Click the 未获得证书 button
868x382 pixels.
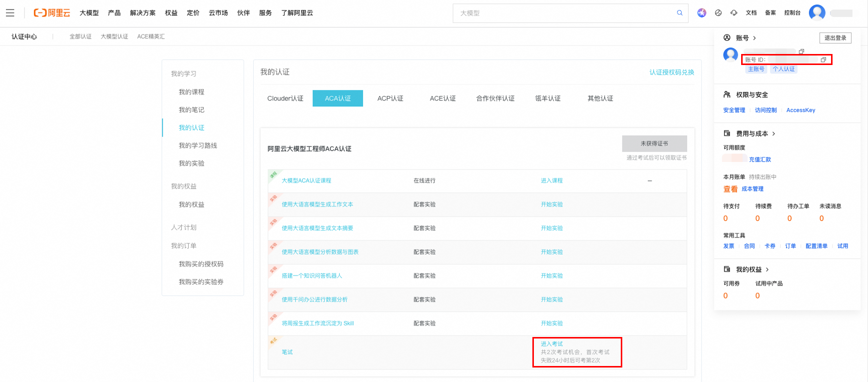pyautogui.click(x=654, y=143)
